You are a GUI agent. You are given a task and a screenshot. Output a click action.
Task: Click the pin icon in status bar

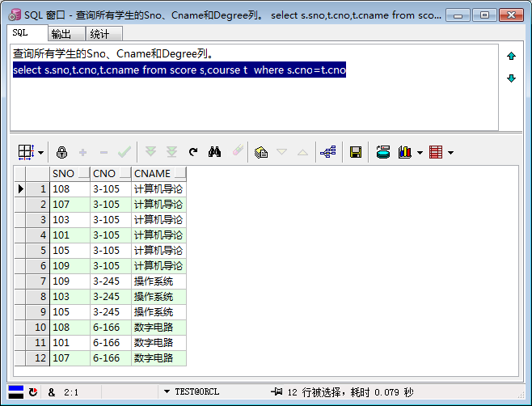[277, 391]
